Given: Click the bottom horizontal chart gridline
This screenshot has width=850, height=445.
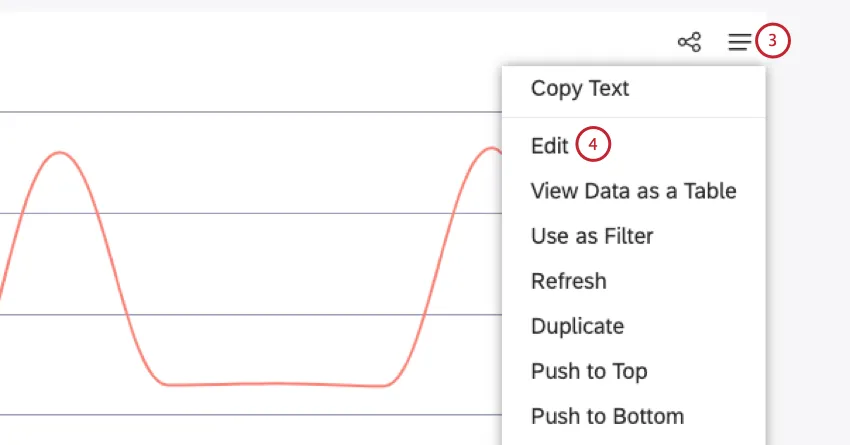Looking at the screenshot, I should pyautogui.click(x=250, y=414).
